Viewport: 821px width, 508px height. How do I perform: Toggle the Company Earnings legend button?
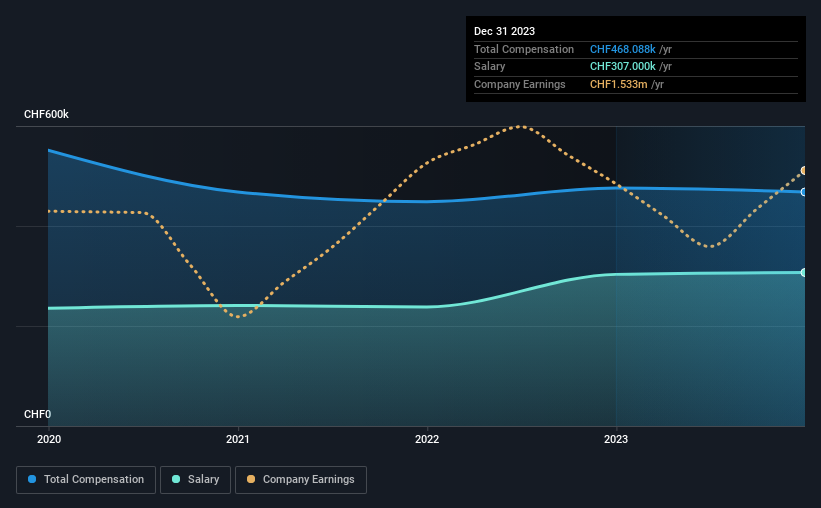(x=301, y=480)
